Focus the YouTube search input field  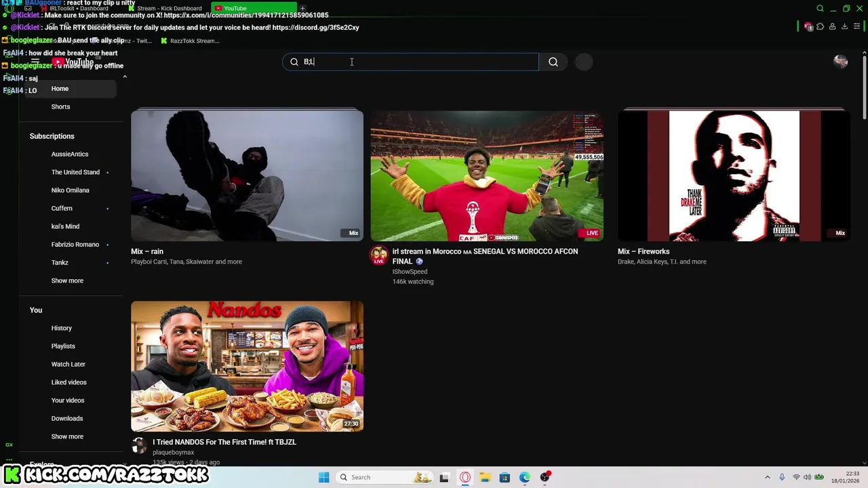410,62
